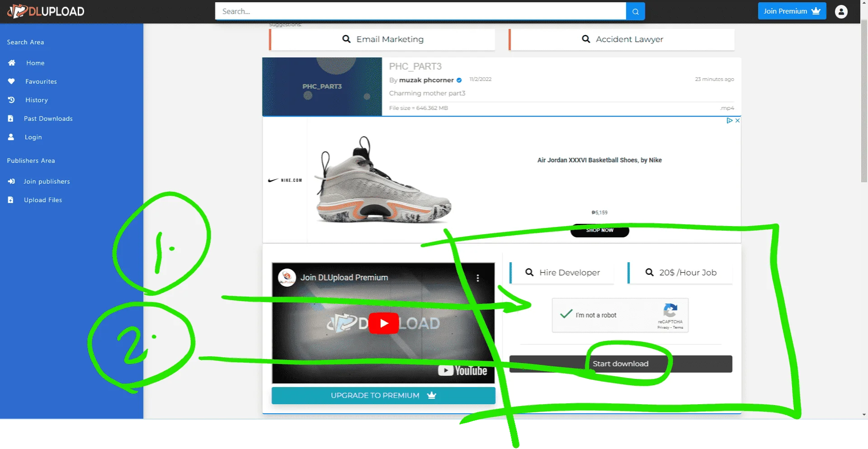Close the Nike ad with X
The height and width of the screenshot is (449, 868).
pos(737,120)
